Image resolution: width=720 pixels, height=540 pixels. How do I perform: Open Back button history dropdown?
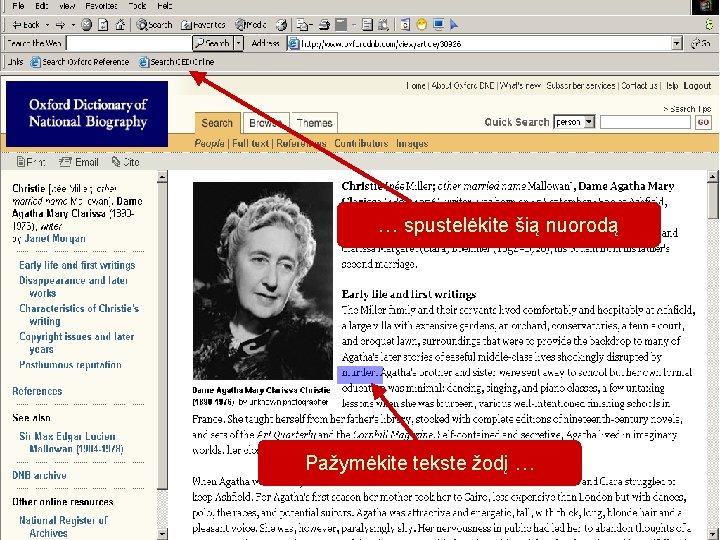[47, 25]
